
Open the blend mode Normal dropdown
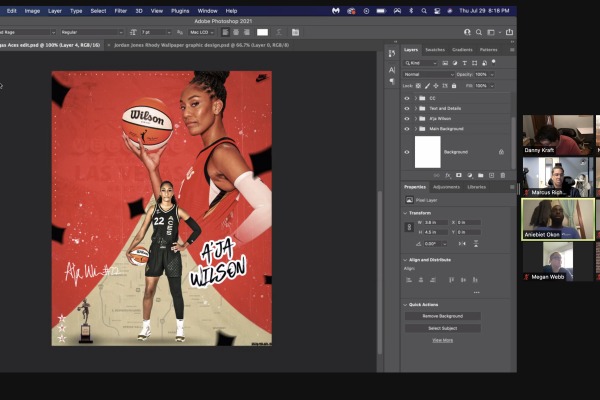pos(429,74)
